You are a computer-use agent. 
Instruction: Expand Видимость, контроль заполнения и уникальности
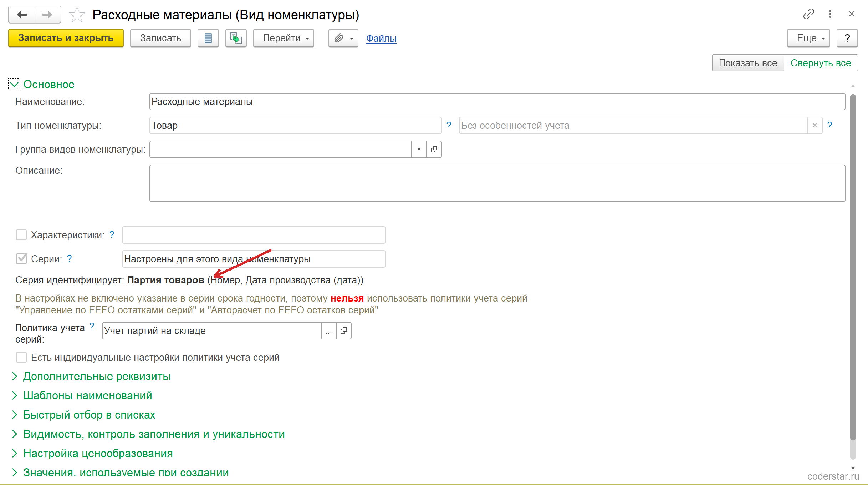tap(154, 434)
